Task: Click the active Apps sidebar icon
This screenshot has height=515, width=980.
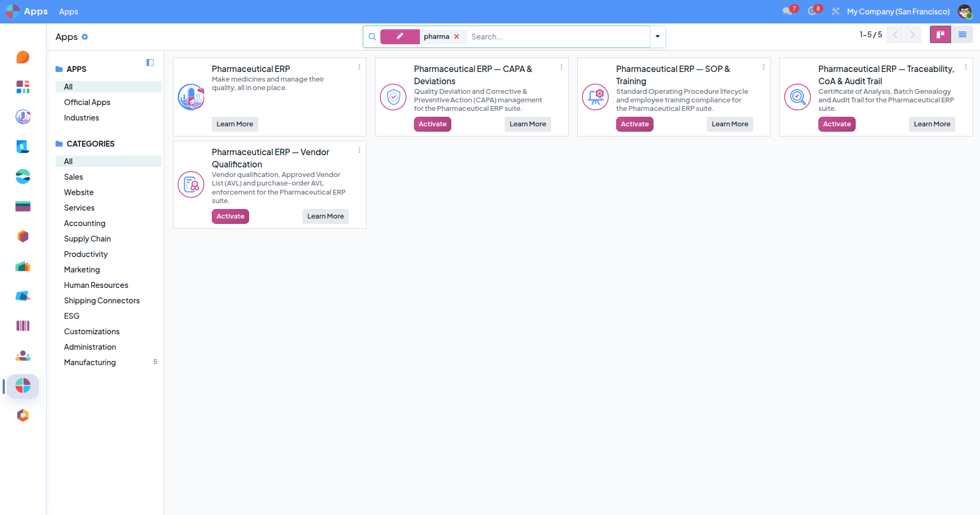Action: (23, 386)
